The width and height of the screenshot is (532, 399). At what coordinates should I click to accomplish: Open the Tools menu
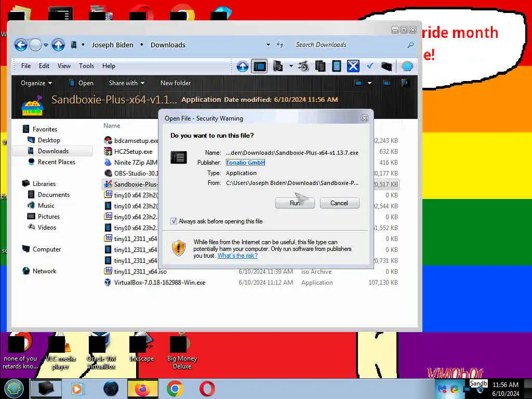point(87,66)
